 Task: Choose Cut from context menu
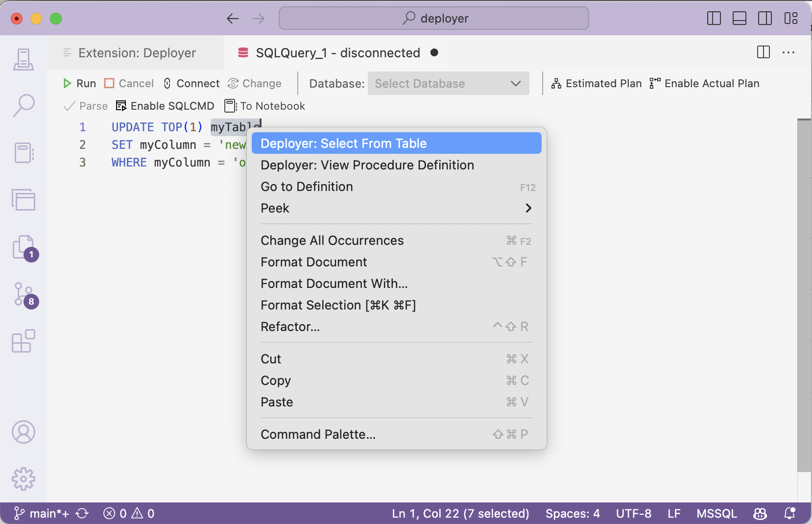[x=396, y=359]
